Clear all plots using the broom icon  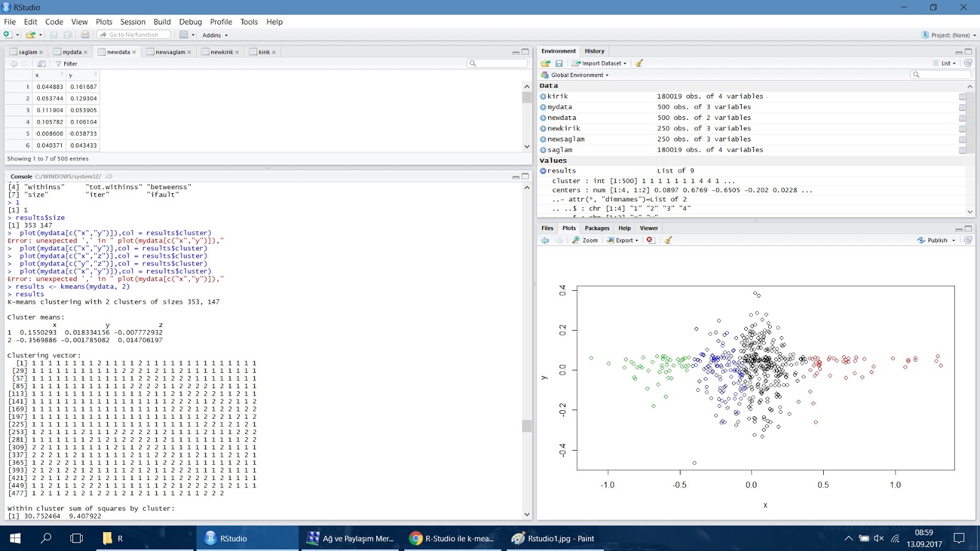(x=668, y=240)
